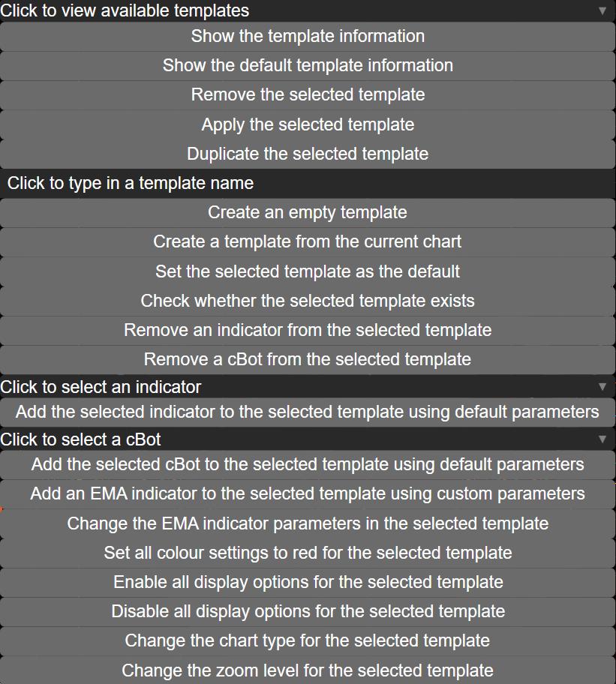
Task: Open the available templates dropdown
Action: click(x=308, y=10)
